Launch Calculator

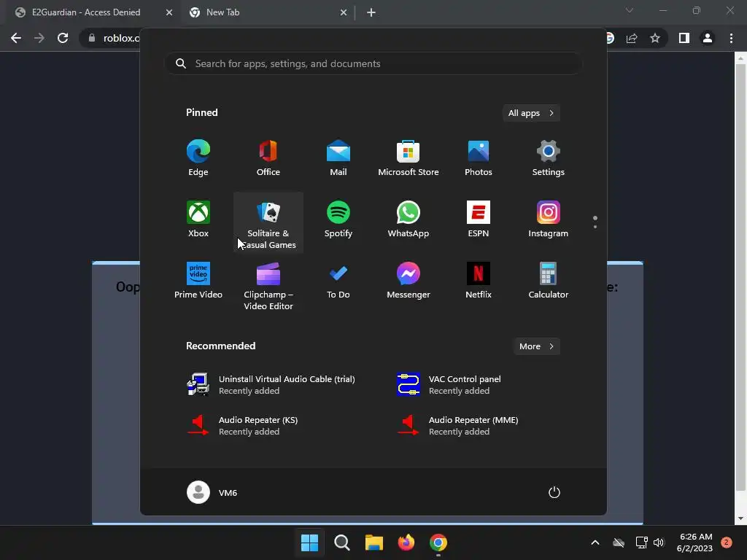coord(549,281)
